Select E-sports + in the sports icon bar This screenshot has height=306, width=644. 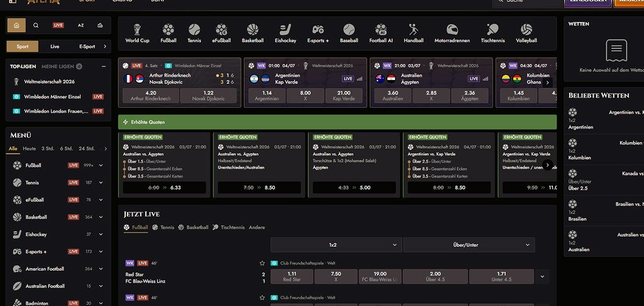tap(318, 33)
